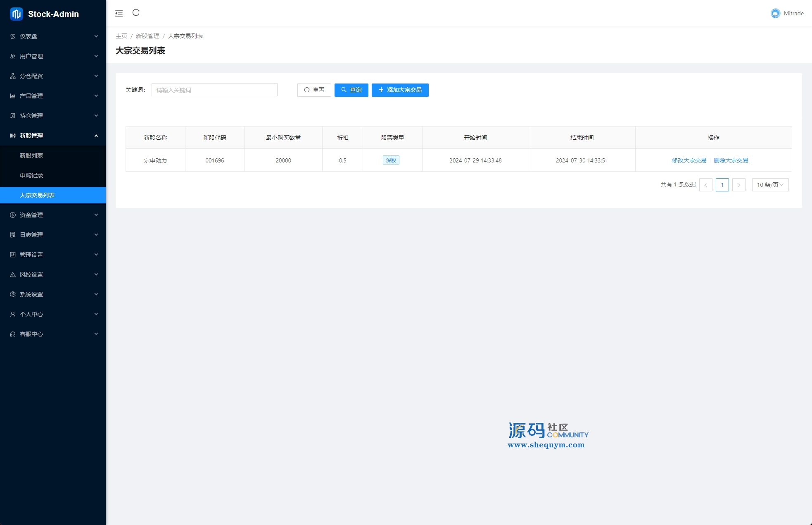The image size is (812, 525).
Task: Open the 申购记录 submenu item
Action: [31, 175]
